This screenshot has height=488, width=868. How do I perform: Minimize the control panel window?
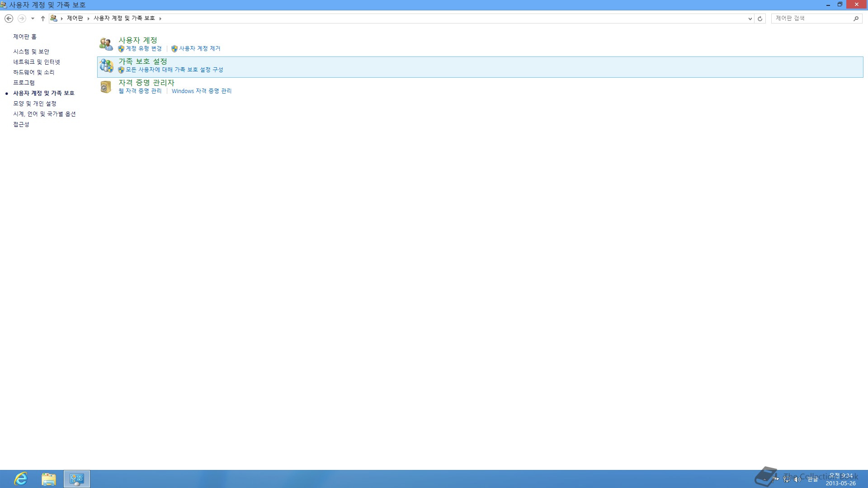click(828, 5)
